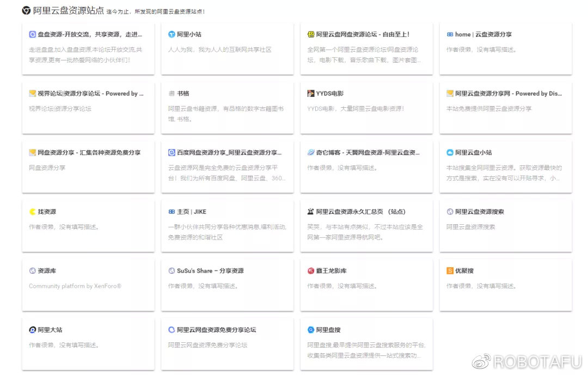Open the 资源库 title link

click(x=47, y=271)
